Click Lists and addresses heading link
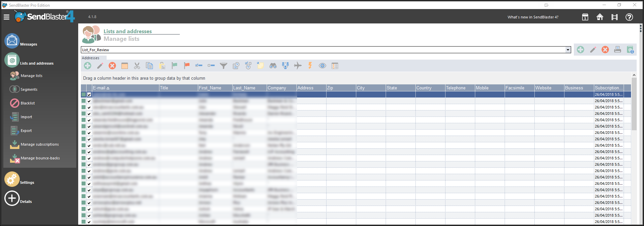 pyautogui.click(x=128, y=31)
